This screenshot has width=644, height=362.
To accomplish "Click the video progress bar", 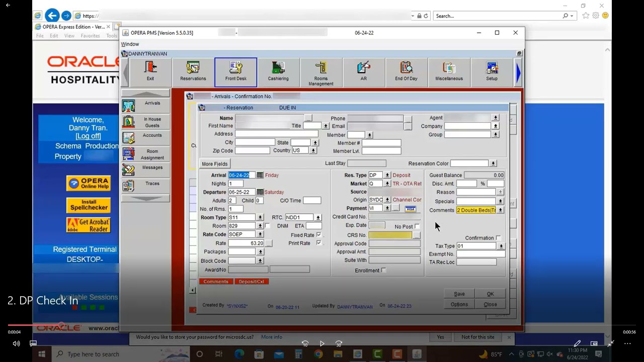I will tap(322, 325).
